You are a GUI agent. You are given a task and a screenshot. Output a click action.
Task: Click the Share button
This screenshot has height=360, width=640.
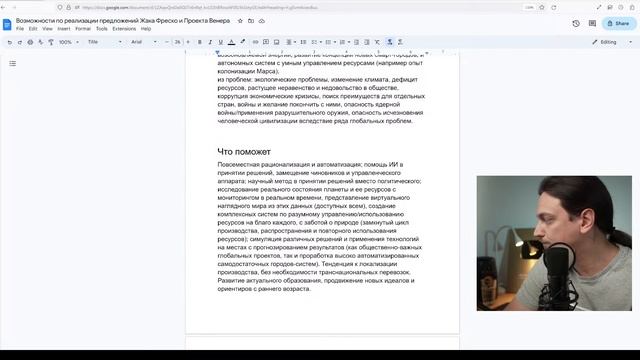[619, 24]
